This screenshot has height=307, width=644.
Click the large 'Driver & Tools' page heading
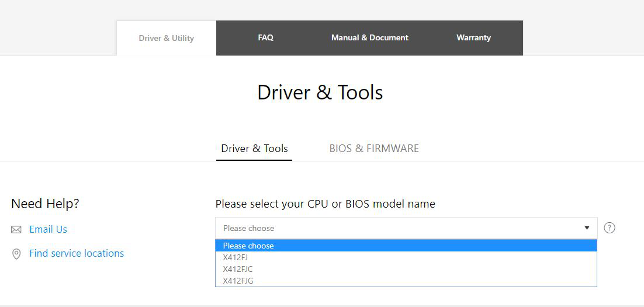[x=320, y=92]
